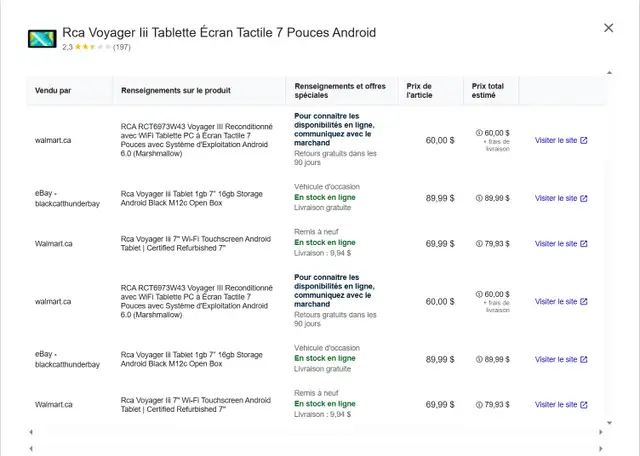Click up arrow of vertical scrollbar
The height and width of the screenshot is (456, 640).
click(609, 73)
